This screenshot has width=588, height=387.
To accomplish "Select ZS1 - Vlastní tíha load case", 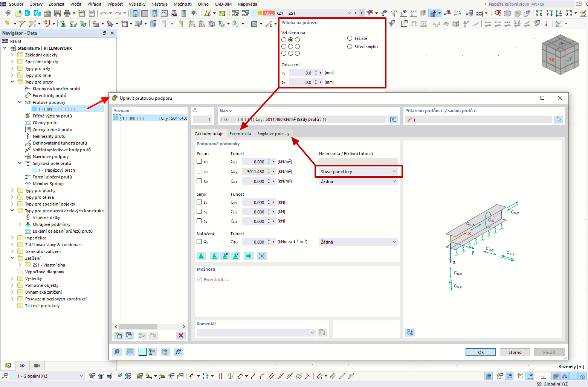I will pos(49,265).
